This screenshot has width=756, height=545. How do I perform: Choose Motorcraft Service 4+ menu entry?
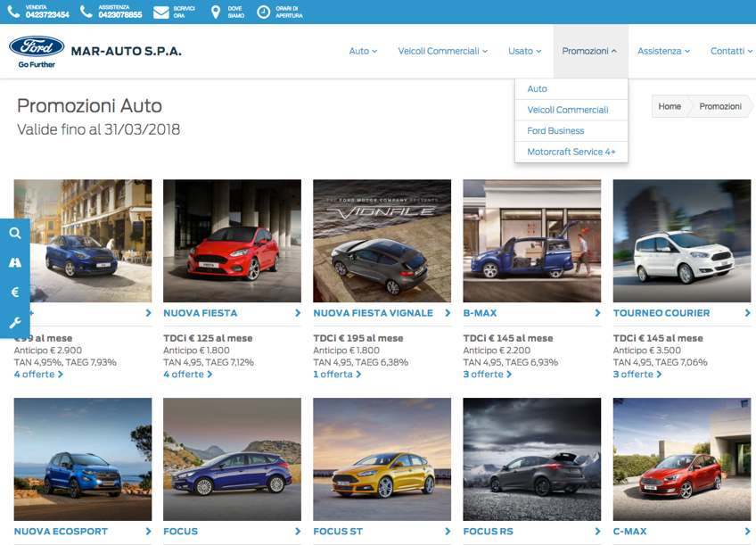click(x=571, y=153)
